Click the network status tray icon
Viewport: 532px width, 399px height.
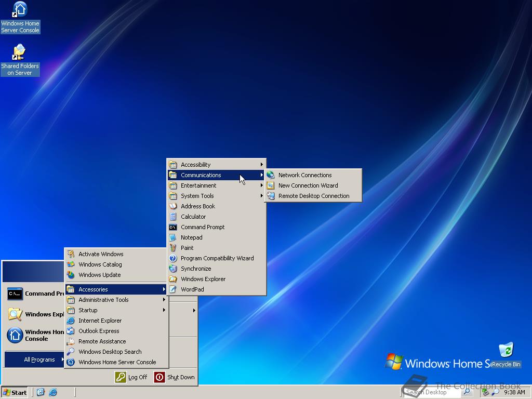(486, 392)
